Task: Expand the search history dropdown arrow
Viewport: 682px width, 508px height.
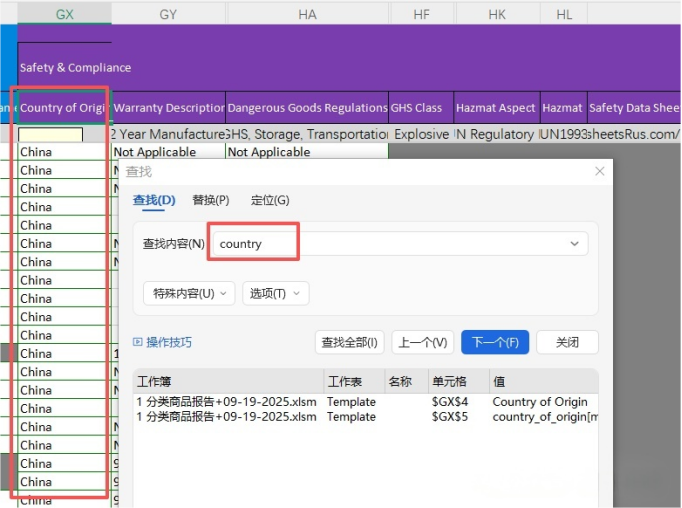Action: (574, 243)
